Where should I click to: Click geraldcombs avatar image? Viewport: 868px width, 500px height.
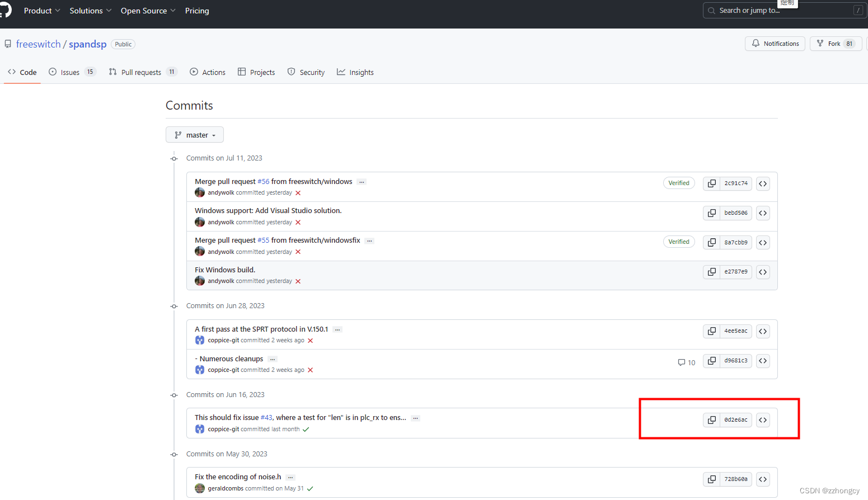click(200, 488)
